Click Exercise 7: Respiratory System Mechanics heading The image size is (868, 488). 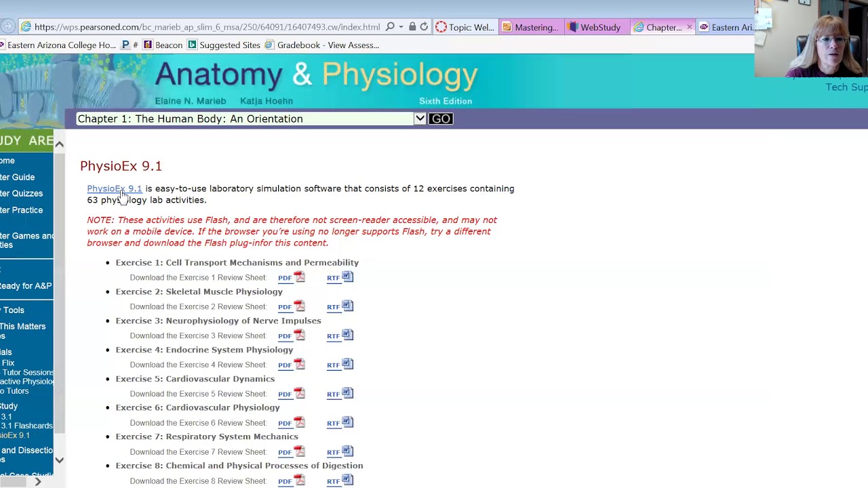[207, 436]
